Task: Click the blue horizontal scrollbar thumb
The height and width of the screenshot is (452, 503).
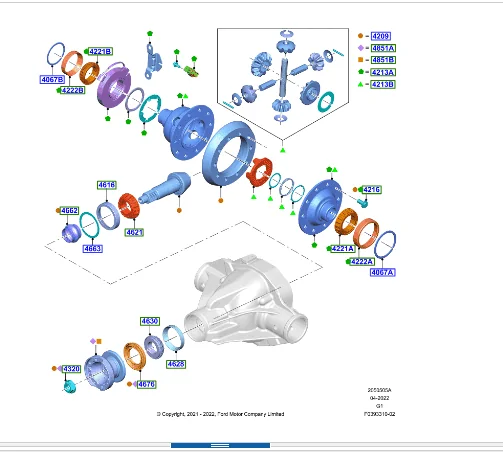Action: [220, 445]
